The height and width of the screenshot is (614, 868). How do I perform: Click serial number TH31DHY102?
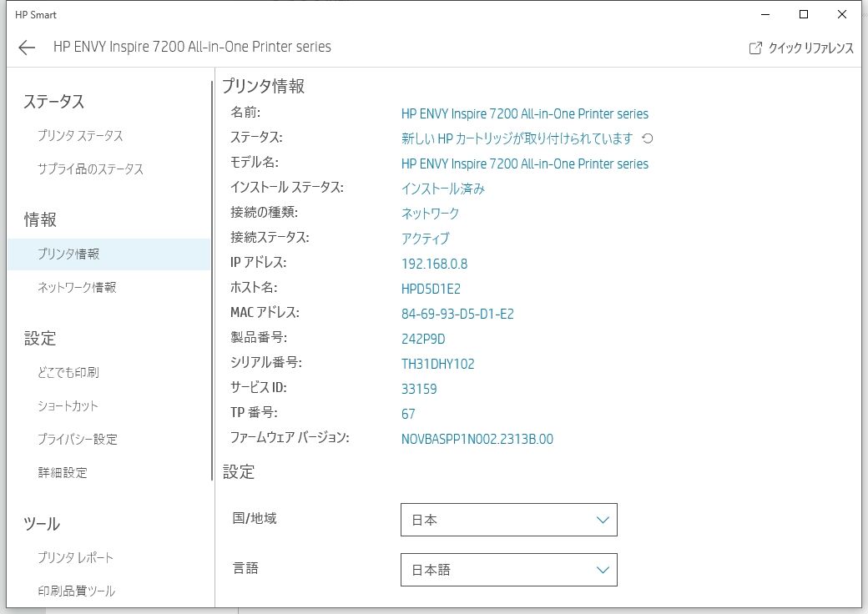point(438,364)
